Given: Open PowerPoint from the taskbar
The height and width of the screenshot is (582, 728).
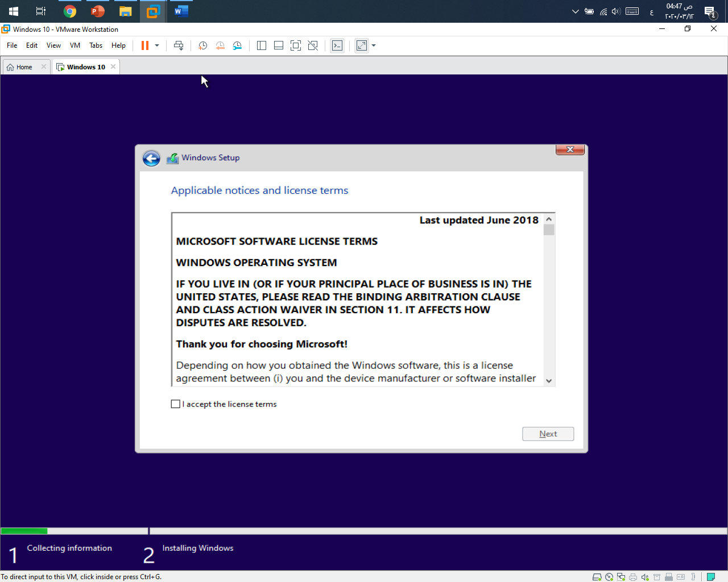Looking at the screenshot, I should click(98, 11).
